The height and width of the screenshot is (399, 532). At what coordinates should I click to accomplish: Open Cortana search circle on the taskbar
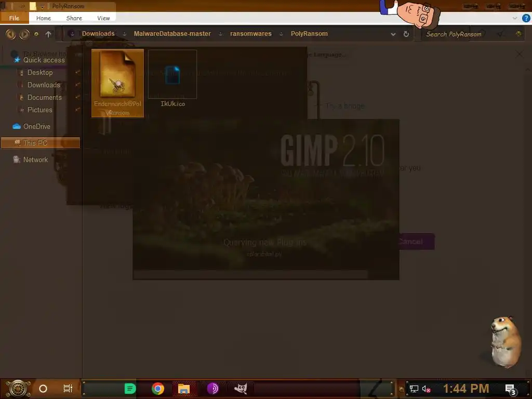[x=43, y=389]
